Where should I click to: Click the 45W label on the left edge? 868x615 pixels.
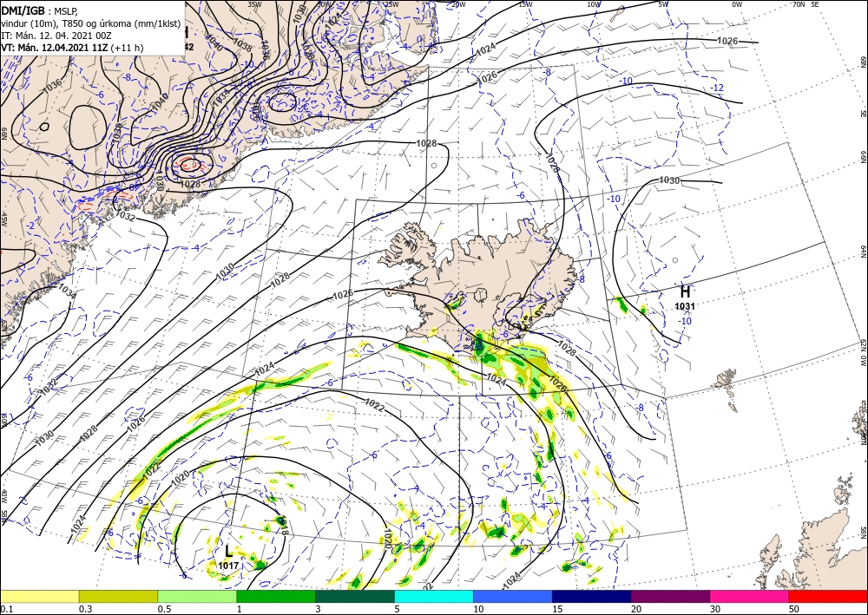3,219
